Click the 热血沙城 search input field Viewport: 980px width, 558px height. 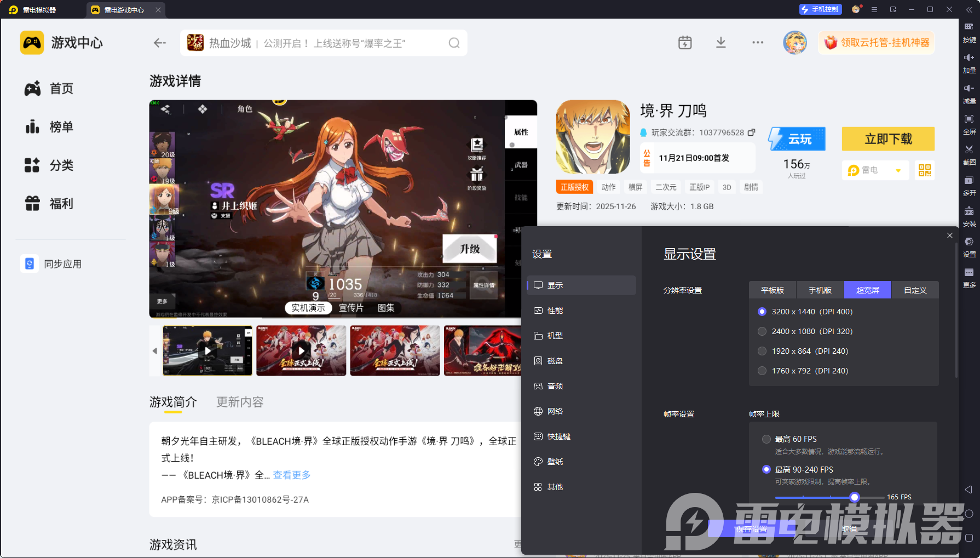click(x=324, y=43)
